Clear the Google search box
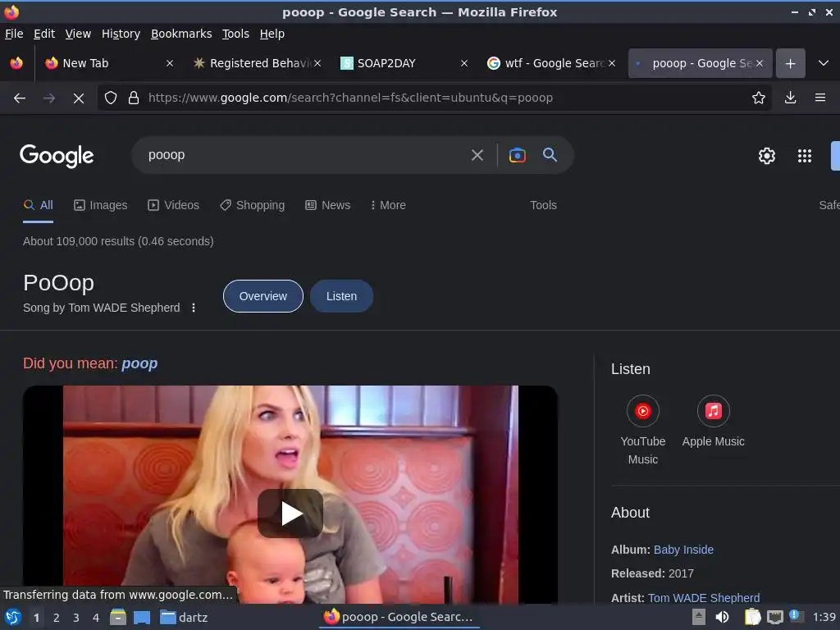 point(477,155)
